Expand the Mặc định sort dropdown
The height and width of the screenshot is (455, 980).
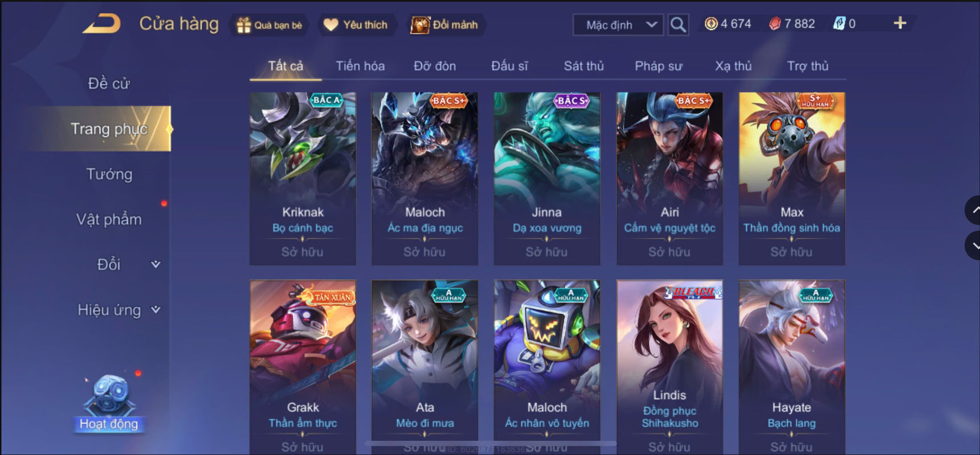(618, 25)
